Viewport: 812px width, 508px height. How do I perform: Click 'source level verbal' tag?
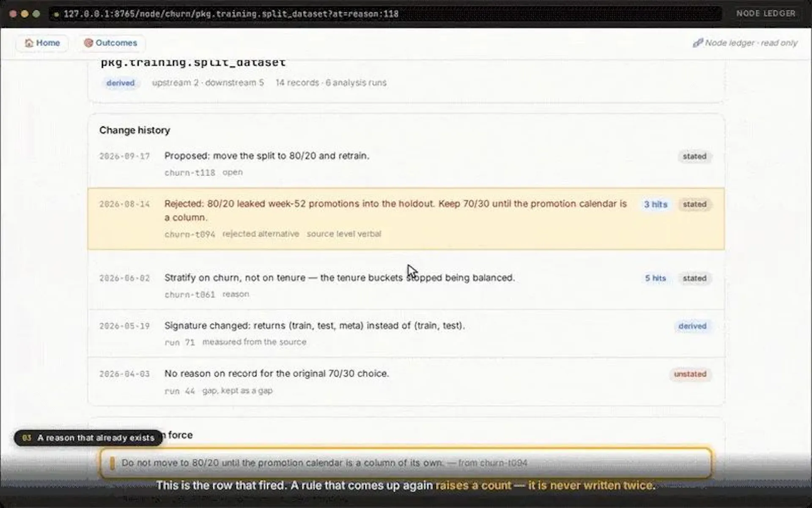(x=344, y=234)
